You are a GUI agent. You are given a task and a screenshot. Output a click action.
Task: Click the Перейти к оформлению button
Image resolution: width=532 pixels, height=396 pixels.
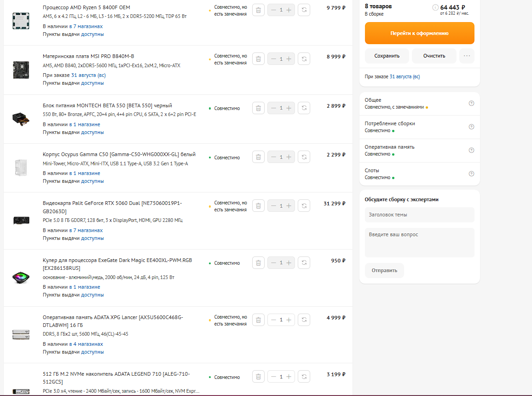[x=419, y=33]
